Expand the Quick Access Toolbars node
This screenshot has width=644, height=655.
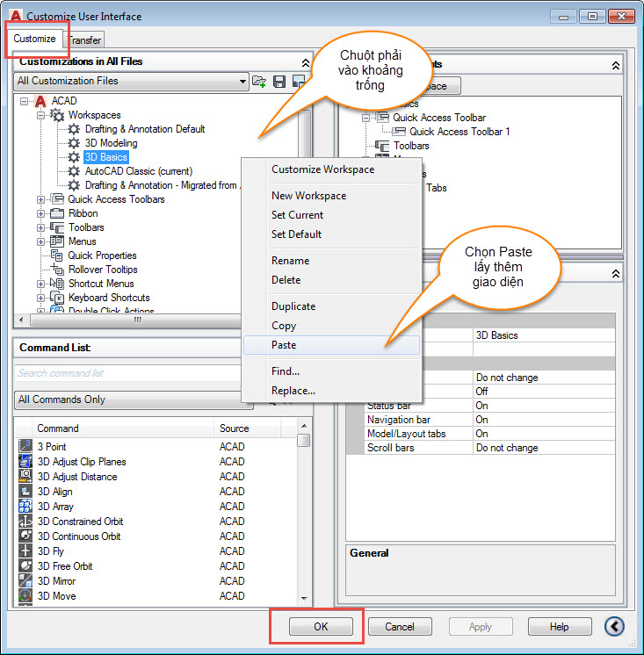[41, 199]
